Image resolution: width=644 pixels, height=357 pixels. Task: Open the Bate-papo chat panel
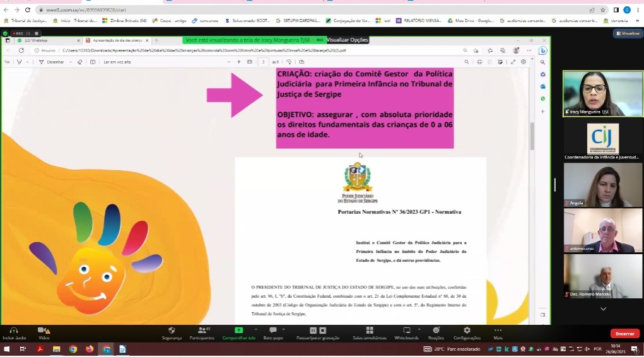(273, 332)
